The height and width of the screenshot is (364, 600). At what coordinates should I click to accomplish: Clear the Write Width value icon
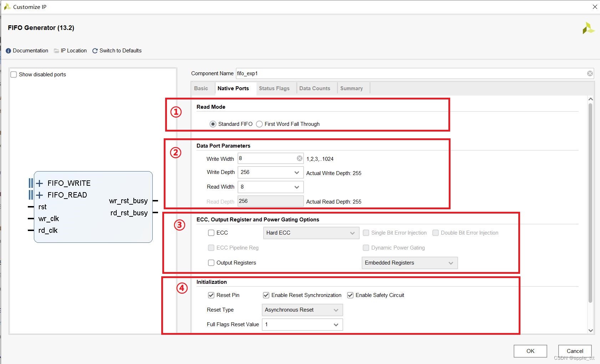[x=300, y=158]
